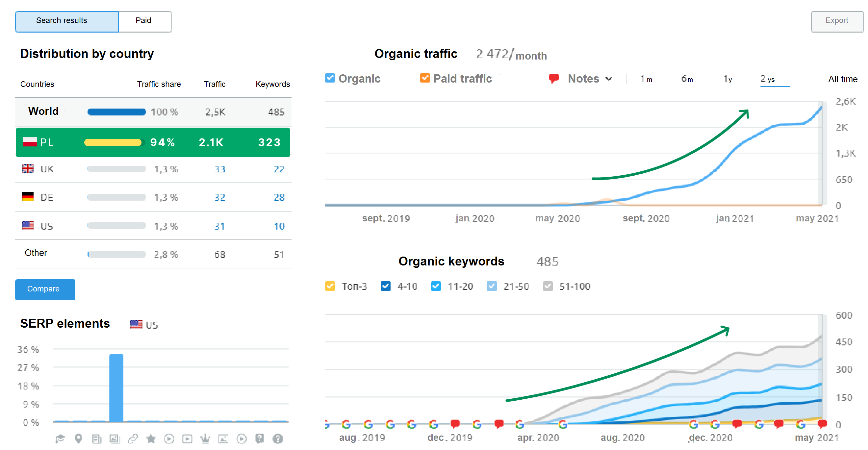Screen dimensions: 868x450
Task: Click the tall blue SERP elements bar
Action: (x=116, y=387)
